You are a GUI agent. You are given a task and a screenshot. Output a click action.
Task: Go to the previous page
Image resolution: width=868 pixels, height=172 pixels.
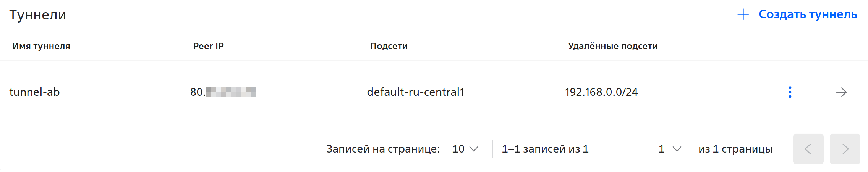808,149
